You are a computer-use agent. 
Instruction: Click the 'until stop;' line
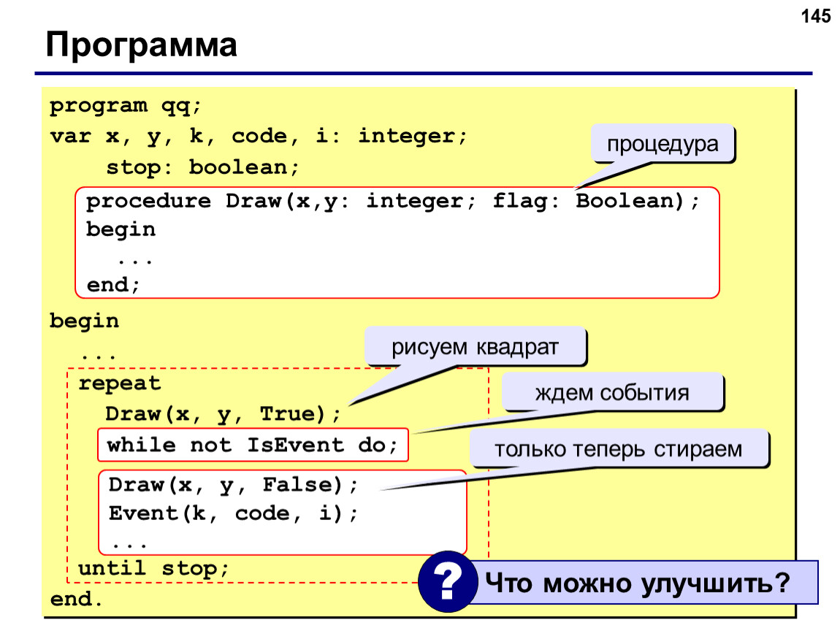(x=153, y=568)
